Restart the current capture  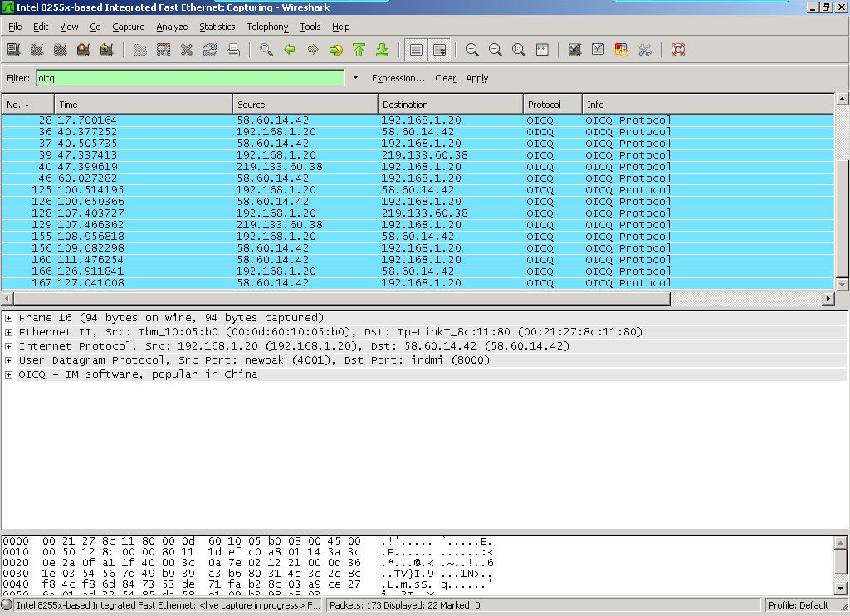click(x=106, y=50)
